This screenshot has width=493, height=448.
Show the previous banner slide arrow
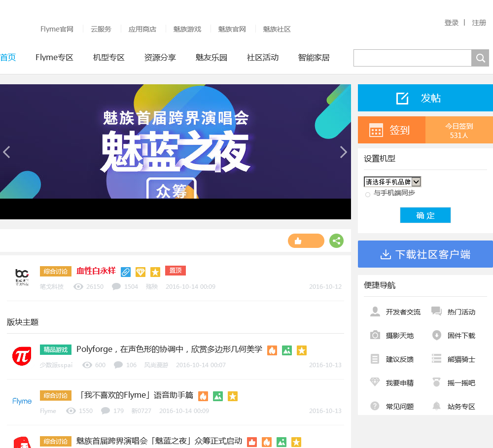pyautogui.click(x=6, y=152)
